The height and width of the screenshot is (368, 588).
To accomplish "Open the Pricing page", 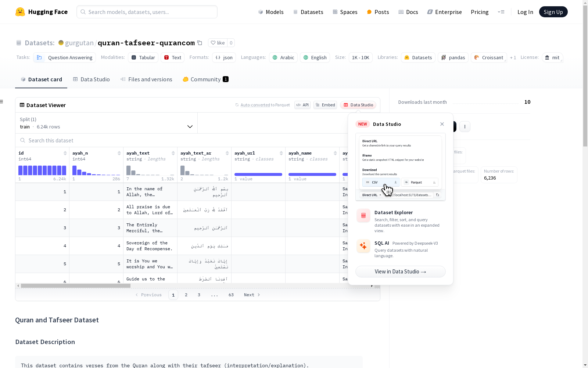I will [x=480, y=12].
